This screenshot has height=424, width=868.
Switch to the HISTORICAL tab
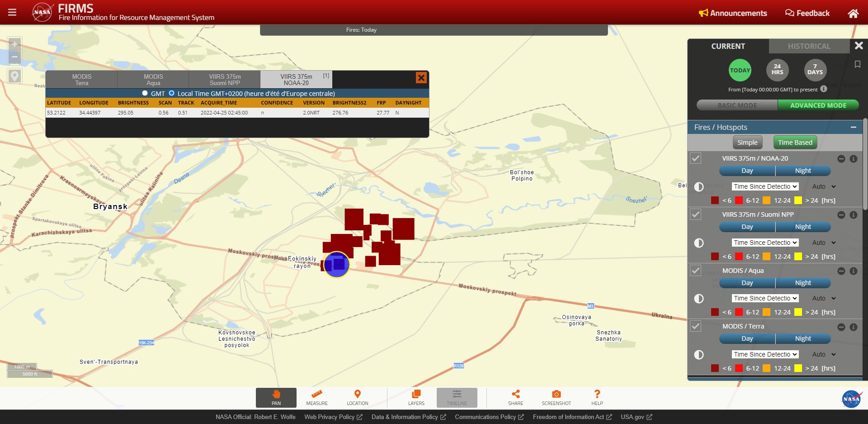(x=809, y=46)
